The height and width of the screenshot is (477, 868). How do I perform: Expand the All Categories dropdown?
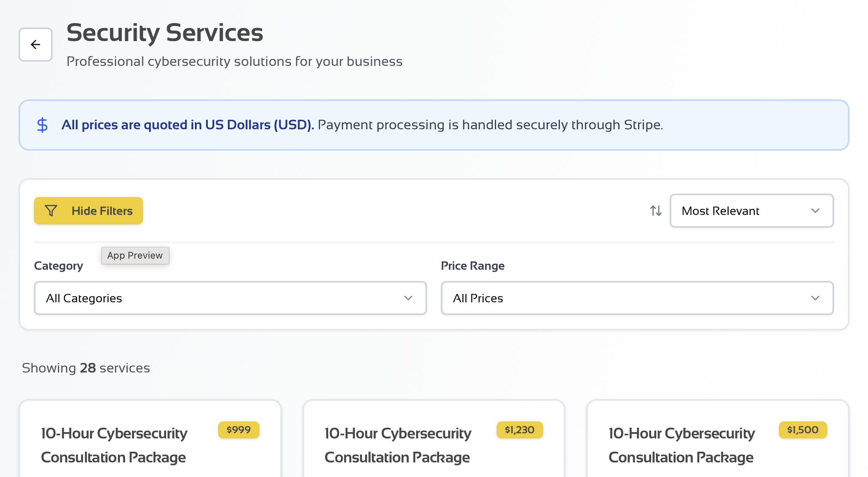[x=230, y=298]
